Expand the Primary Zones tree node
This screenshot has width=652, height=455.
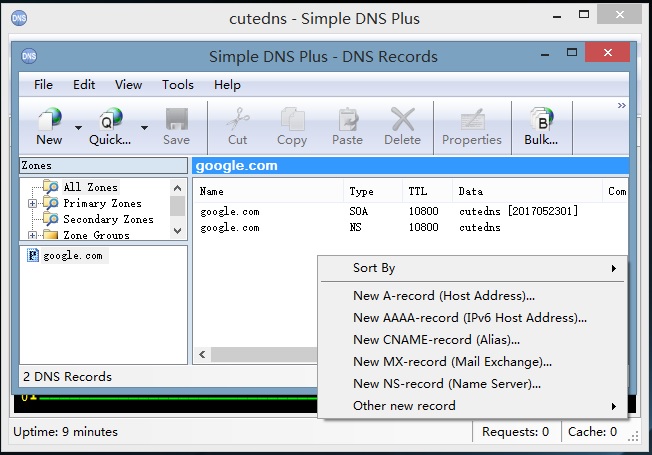(x=32, y=203)
